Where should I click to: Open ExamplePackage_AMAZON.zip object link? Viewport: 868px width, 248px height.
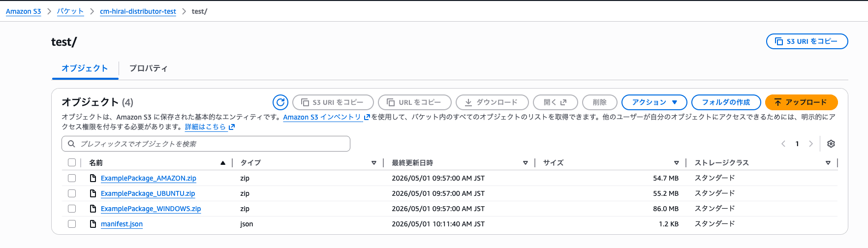pyautogui.click(x=149, y=178)
